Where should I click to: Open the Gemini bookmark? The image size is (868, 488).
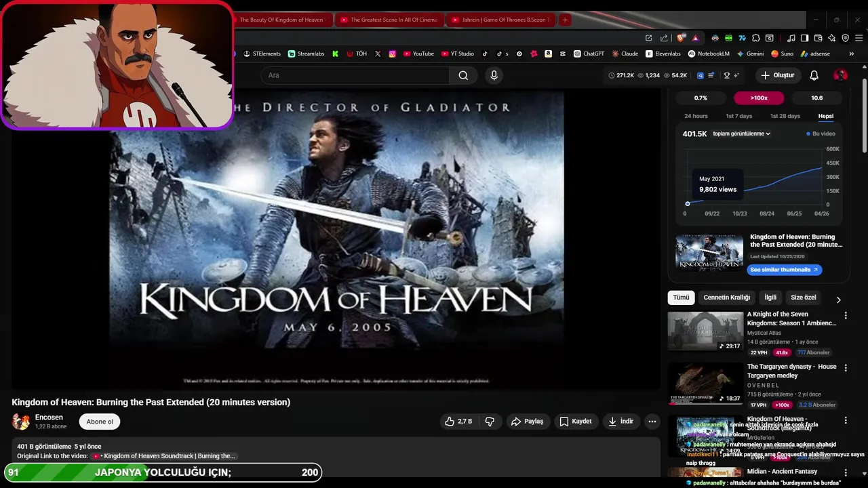[x=750, y=54]
